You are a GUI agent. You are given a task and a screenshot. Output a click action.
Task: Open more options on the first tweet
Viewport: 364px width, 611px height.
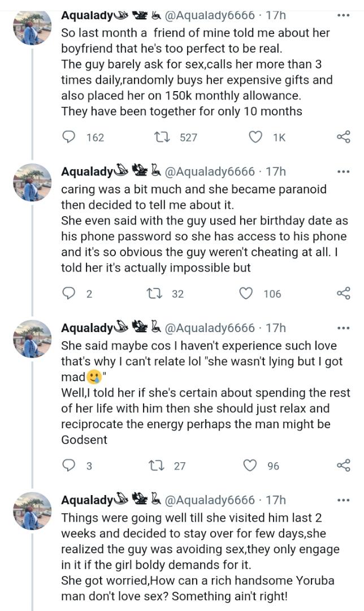(343, 16)
